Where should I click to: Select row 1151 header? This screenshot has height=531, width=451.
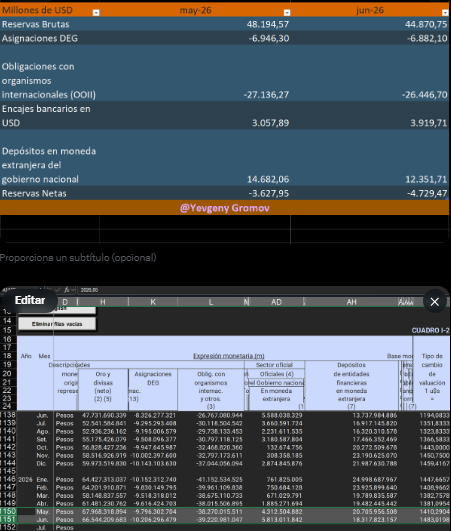(8, 519)
